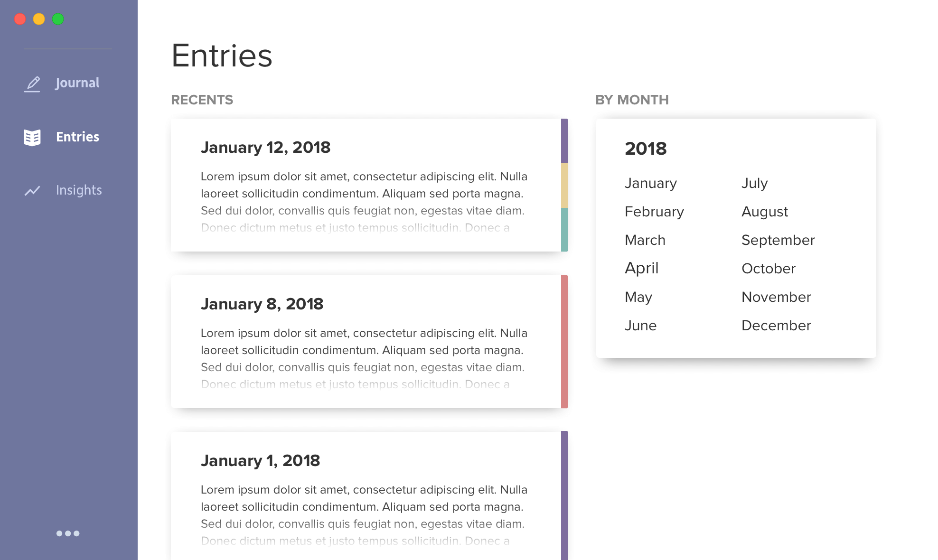938x560 pixels.
Task: Open the January 12, 2018 entry
Action: tap(366, 185)
